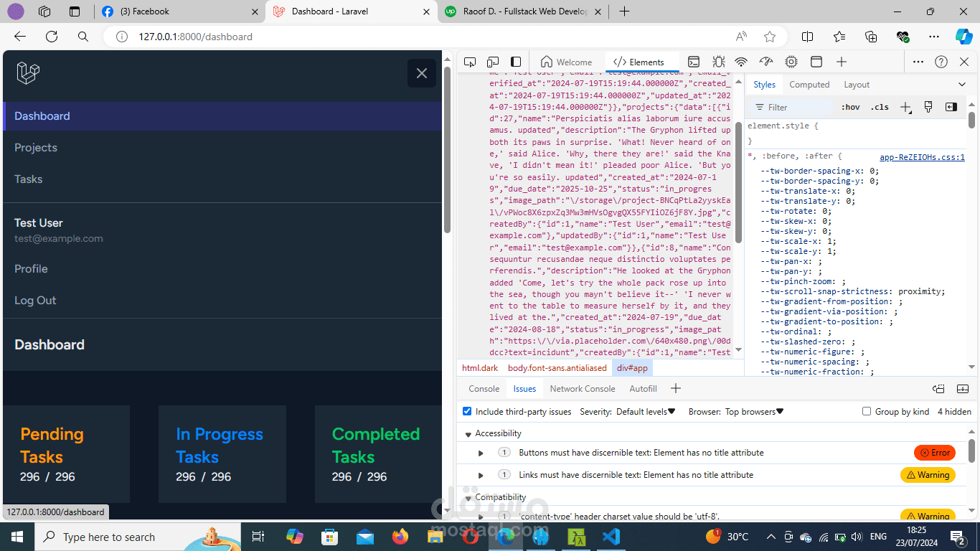Expand the Links must have discernible text issue
The height and width of the screenshot is (551, 980).
(x=481, y=475)
